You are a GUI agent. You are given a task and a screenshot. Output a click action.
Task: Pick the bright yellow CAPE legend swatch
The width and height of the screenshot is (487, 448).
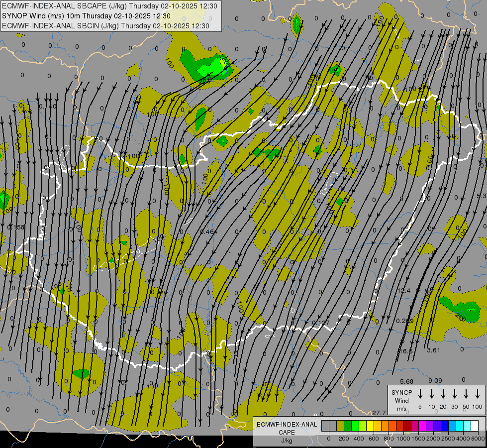point(370,426)
